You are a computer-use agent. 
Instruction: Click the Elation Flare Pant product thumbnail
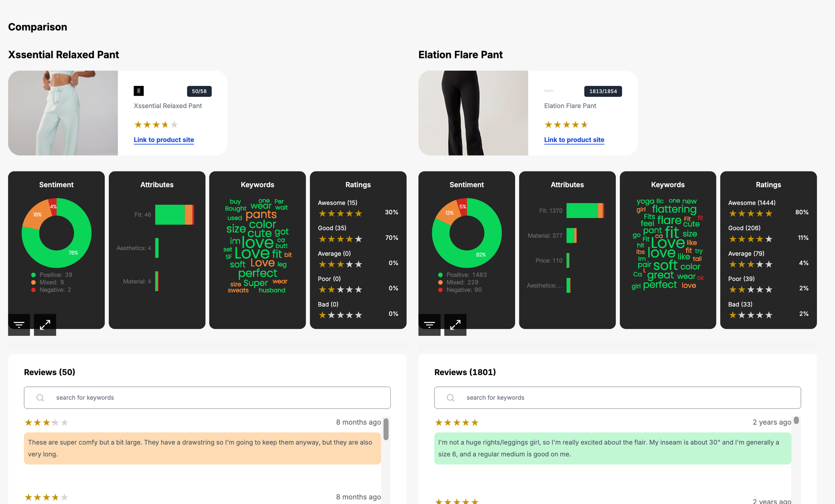click(473, 112)
